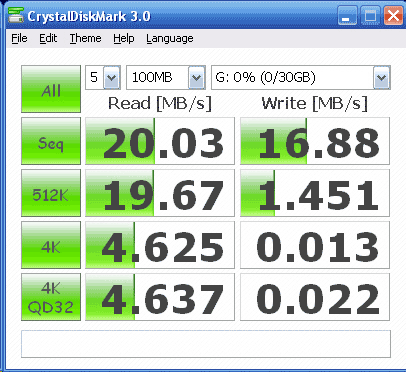Close the CrystalDiskMark window
The image size is (406, 372).
click(393, 15)
